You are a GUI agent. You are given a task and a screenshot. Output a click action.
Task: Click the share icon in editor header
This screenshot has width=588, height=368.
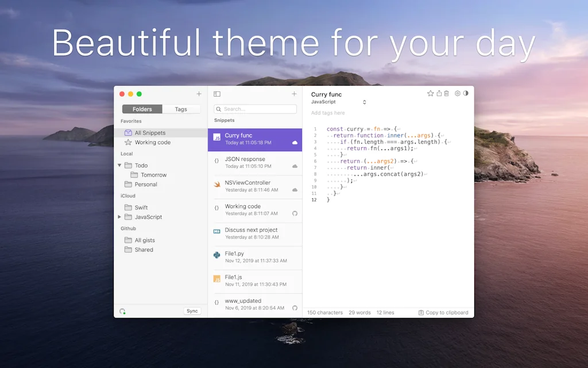pyautogui.click(x=439, y=94)
